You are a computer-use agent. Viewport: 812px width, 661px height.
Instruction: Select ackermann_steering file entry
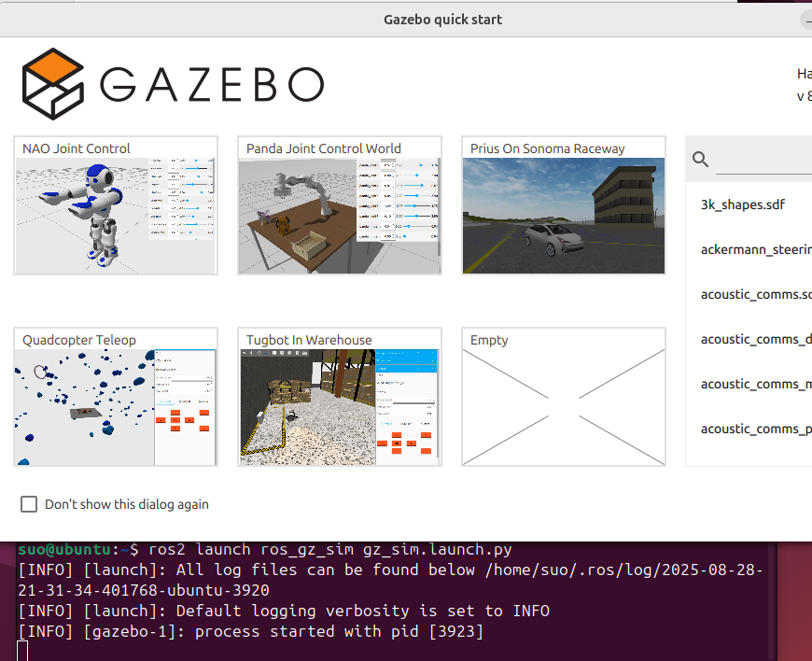(x=756, y=249)
